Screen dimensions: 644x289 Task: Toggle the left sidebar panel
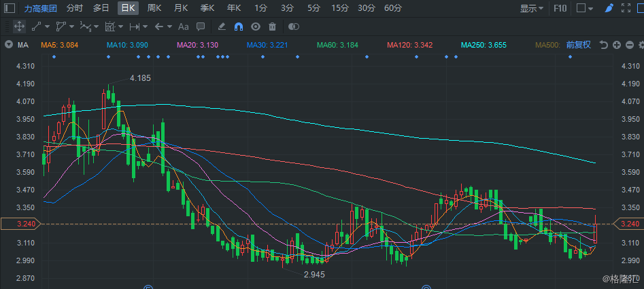pyautogui.click(x=10, y=8)
